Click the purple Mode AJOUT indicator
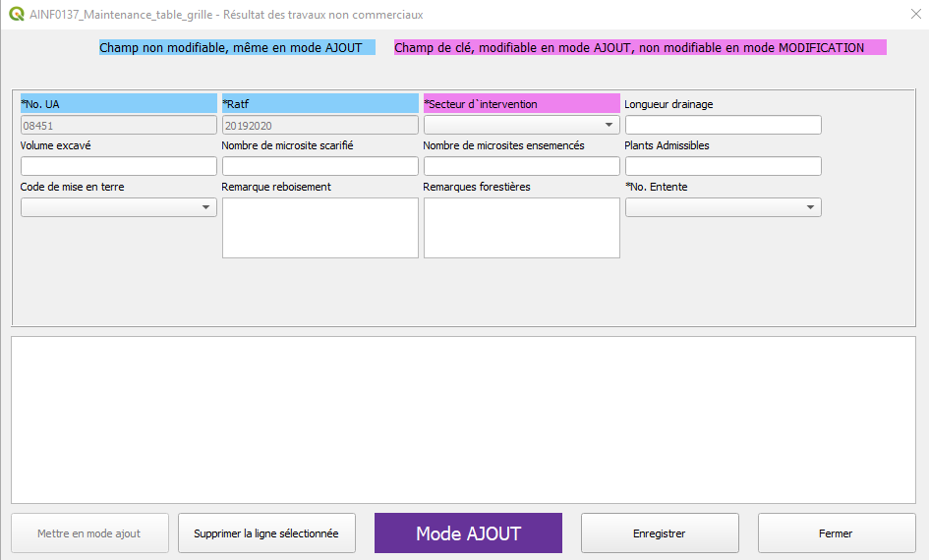The image size is (929, 560). pos(468,532)
